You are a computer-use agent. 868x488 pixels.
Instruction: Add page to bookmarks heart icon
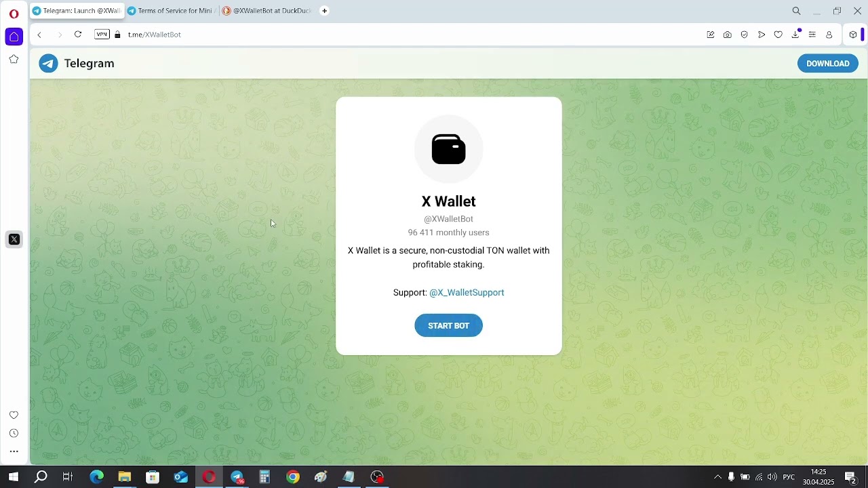point(778,35)
